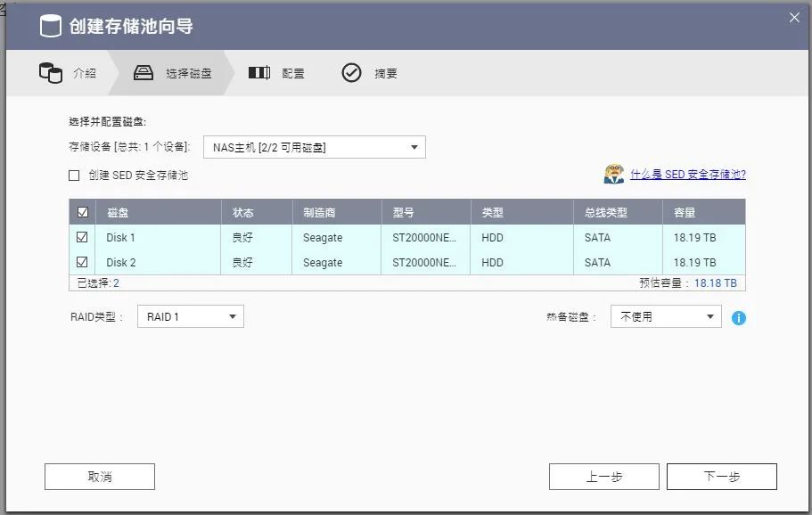Viewport: 812px width, 515px height.
Task: Open the NAS主机 storage device dropdown
Action: pos(314,146)
